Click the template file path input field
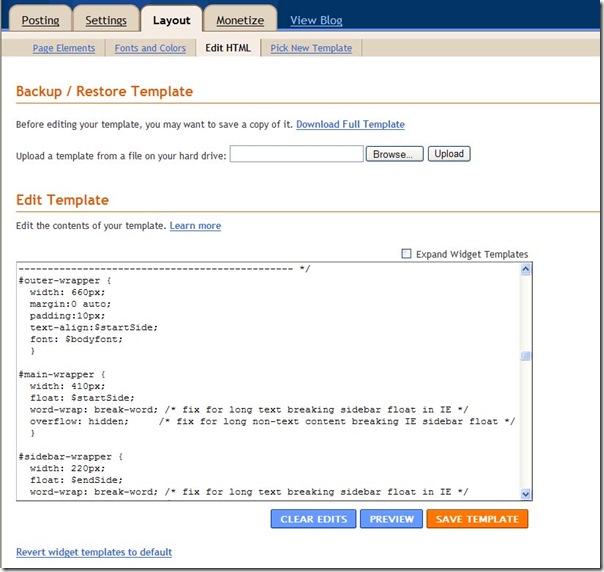Viewport: 604px width, 572px height. 297,154
